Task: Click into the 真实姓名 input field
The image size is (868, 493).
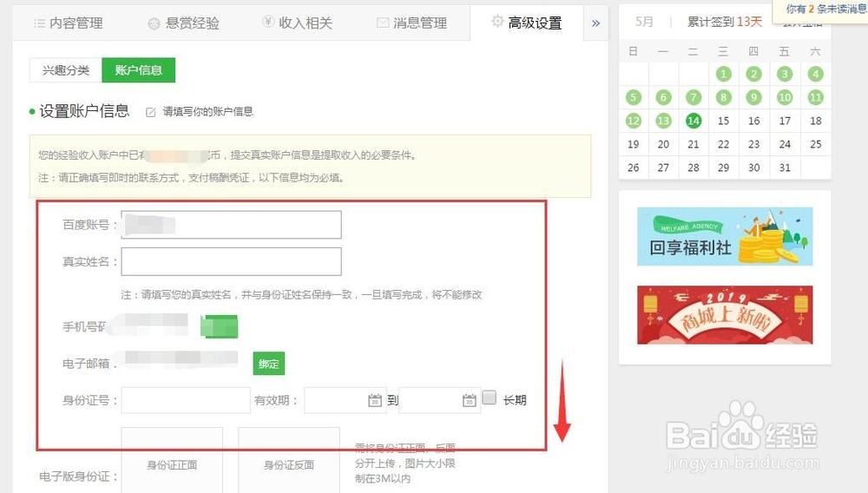Action: coord(232,261)
